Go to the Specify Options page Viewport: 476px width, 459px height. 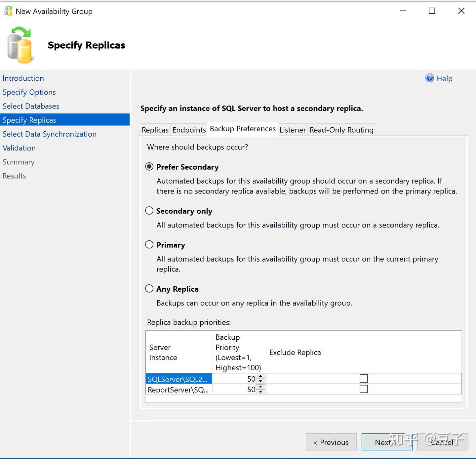(29, 92)
